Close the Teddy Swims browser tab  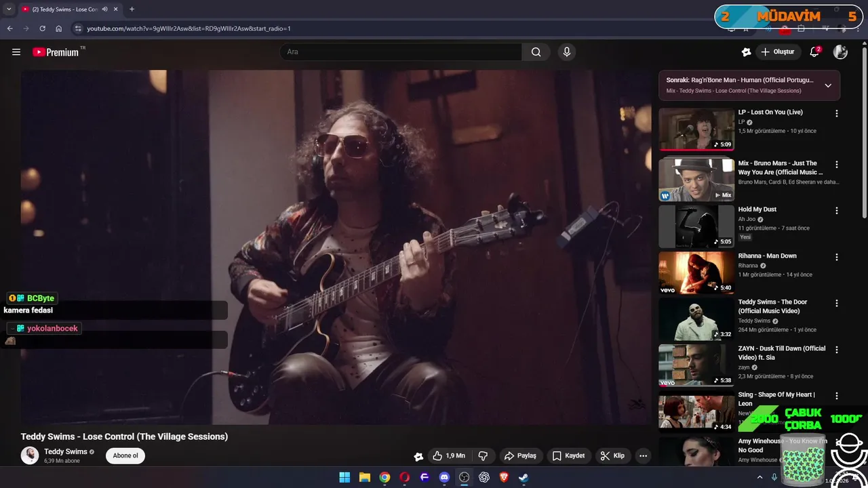116,9
